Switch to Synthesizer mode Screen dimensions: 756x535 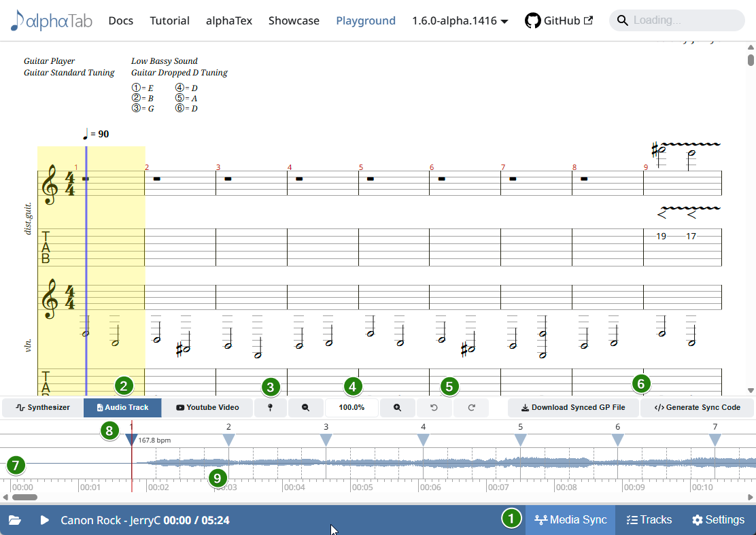click(x=43, y=407)
